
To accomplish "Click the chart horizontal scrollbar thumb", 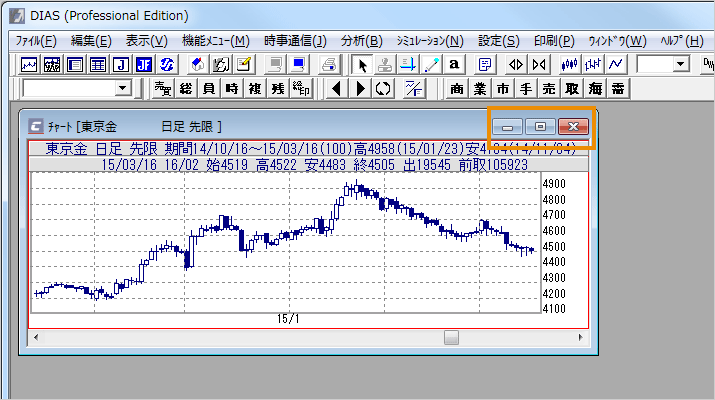I will click(x=451, y=338).
